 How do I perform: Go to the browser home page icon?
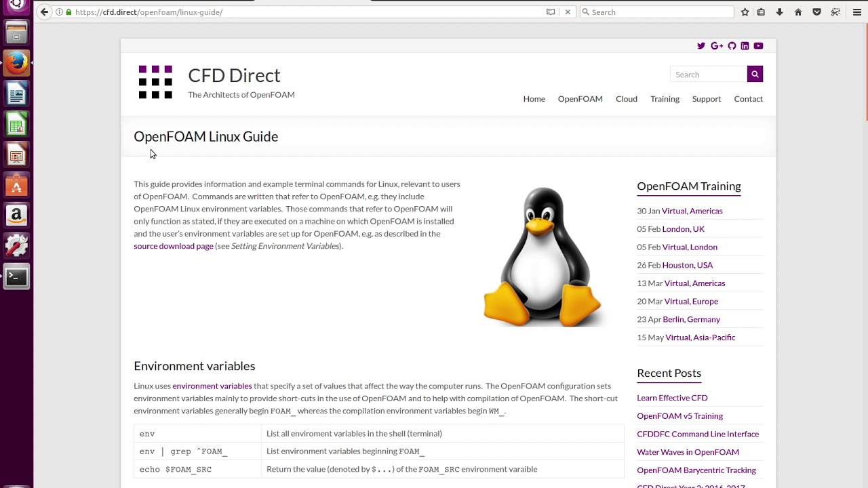tap(798, 12)
